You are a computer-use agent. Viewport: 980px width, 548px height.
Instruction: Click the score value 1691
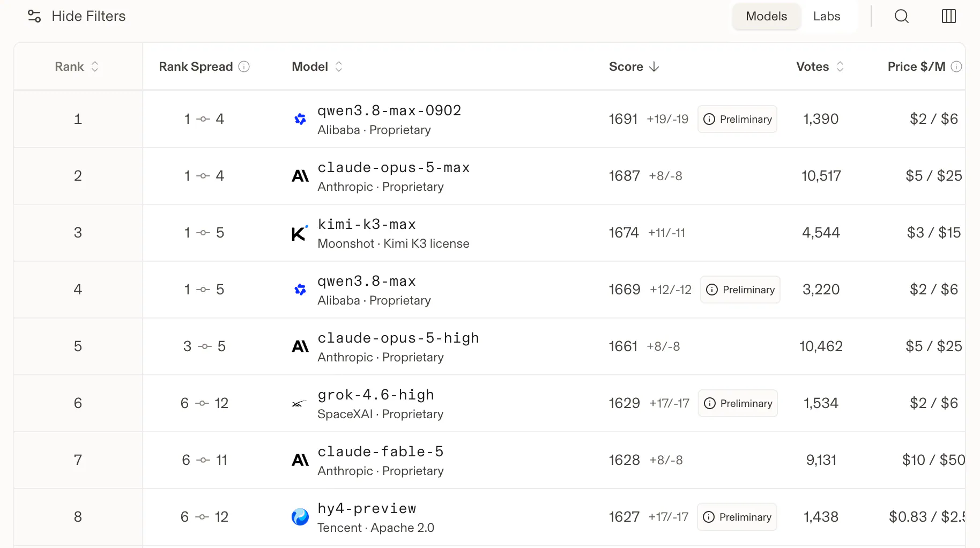click(x=623, y=119)
